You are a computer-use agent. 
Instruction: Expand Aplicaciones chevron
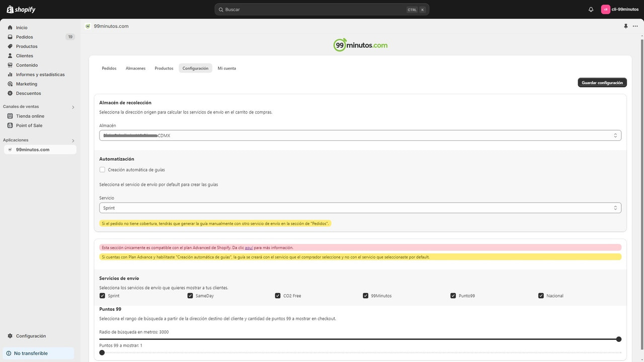pyautogui.click(x=73, y=141)
